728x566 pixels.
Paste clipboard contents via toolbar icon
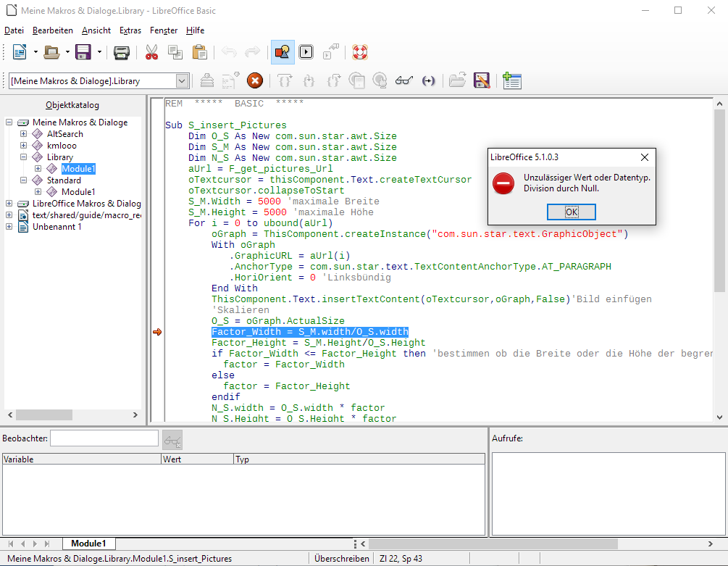click(x=200, y=52)
